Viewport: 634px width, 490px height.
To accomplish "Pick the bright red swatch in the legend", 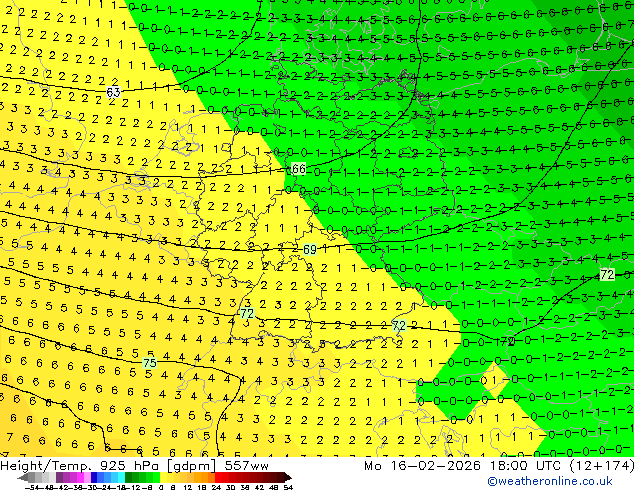I will pyautogui.click(x=219, y=477).
